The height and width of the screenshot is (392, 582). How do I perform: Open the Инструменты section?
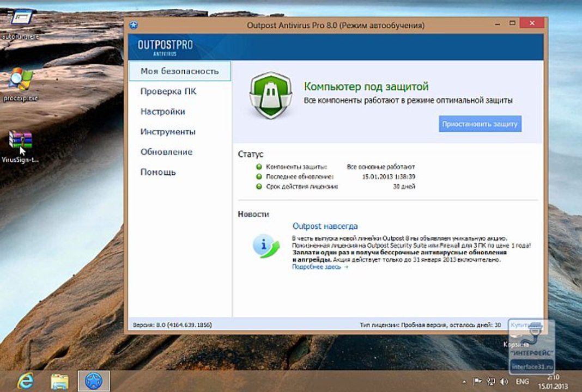pyautogui.click(x=168, y=132)
